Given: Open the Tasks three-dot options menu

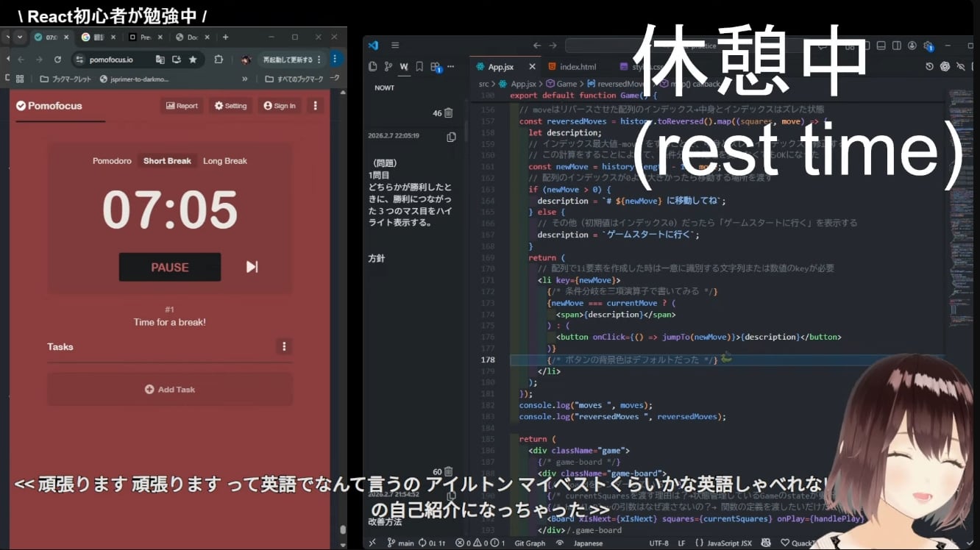Looking at the screenshot, I should tap(284, 346).
